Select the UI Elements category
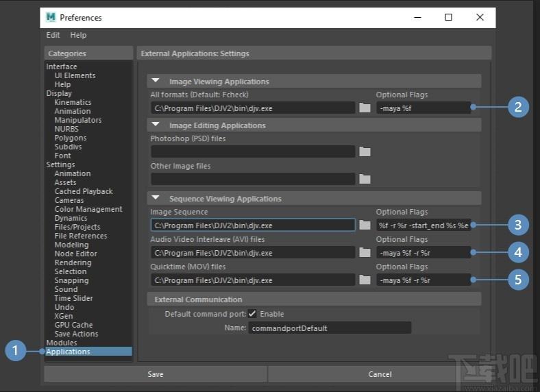 (x=75, y=75)
